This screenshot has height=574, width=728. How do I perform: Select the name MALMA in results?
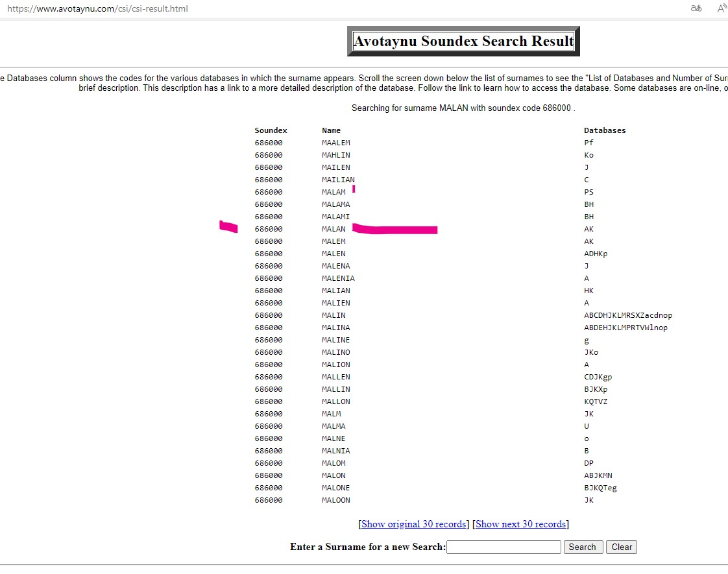point(334,426)
